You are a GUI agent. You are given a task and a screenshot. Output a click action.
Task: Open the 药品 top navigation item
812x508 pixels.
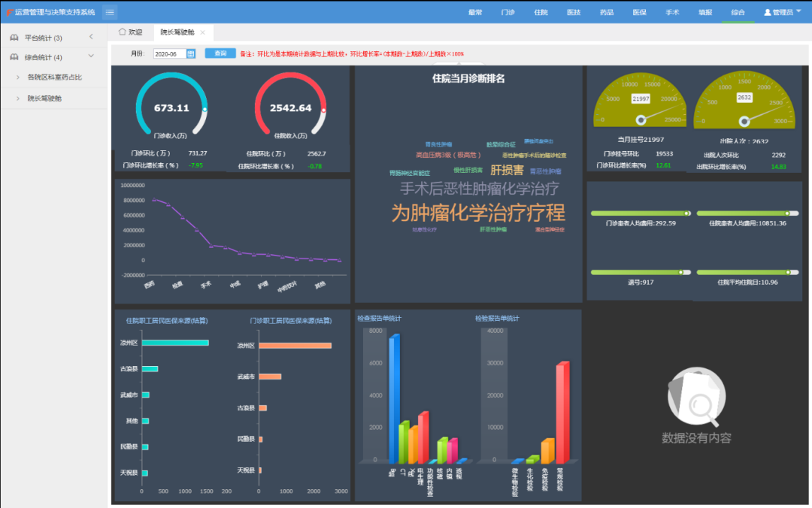(607, 12)
